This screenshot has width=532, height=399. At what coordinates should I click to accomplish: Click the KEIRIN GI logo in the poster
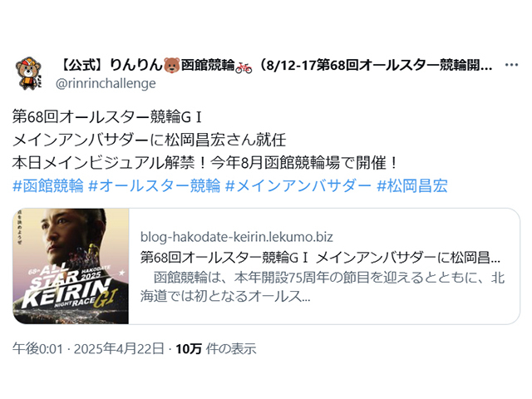click(70, 293)
